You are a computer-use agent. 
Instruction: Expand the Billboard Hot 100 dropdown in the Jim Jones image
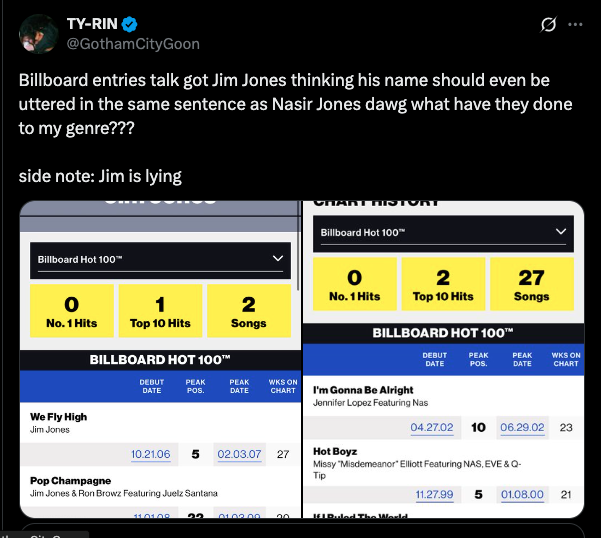point(160,260)
